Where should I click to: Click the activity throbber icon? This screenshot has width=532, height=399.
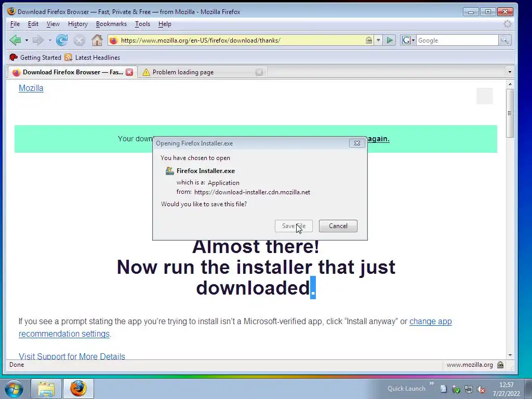[x=507, y=24]
